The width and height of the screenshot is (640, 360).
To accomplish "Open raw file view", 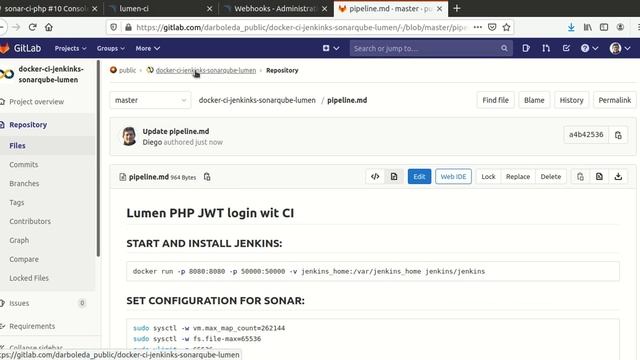I will [599, 176].
